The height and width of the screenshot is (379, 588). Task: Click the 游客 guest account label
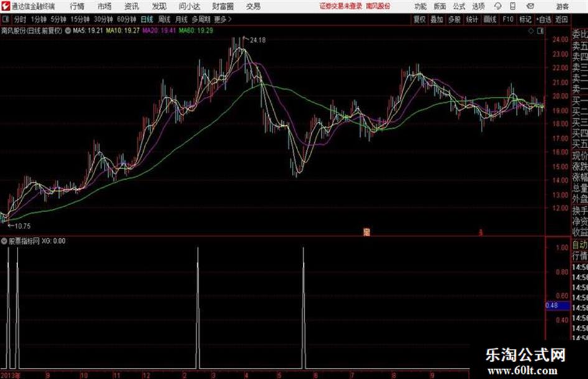coord(562,6)
